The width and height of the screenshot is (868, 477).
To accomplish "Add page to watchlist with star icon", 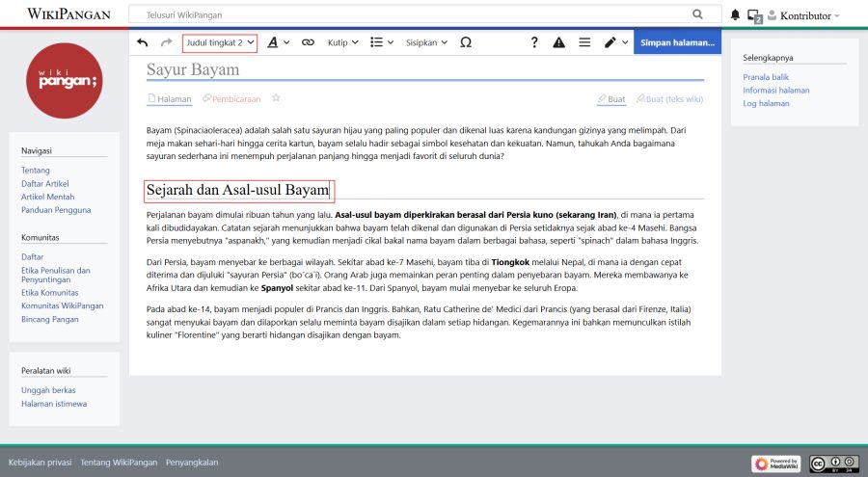I will pyautogui.click(x=276, y=98).
